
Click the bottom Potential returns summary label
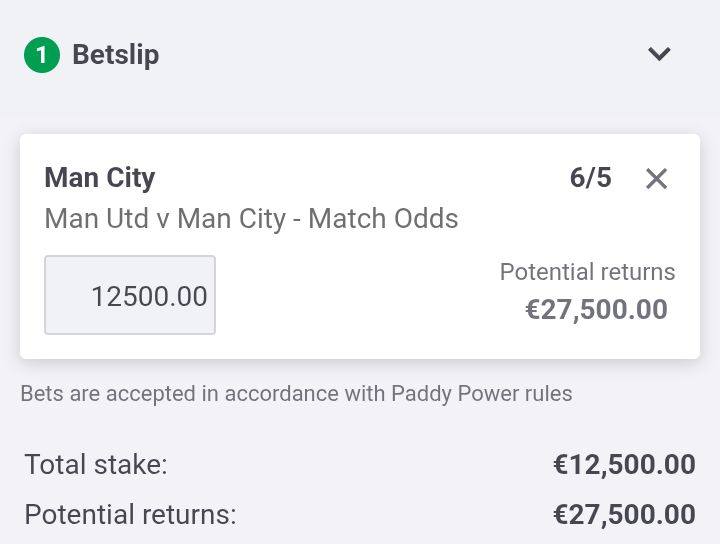pyautogui.click(x=130, y=514)
